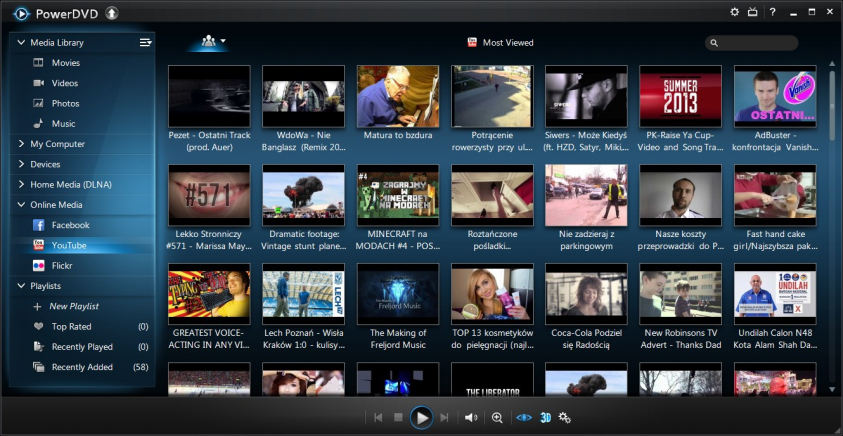The width and height of the screenshot is (843, 436).
Task: Open the player settings gears icon
Action: [x=565, y=417]
